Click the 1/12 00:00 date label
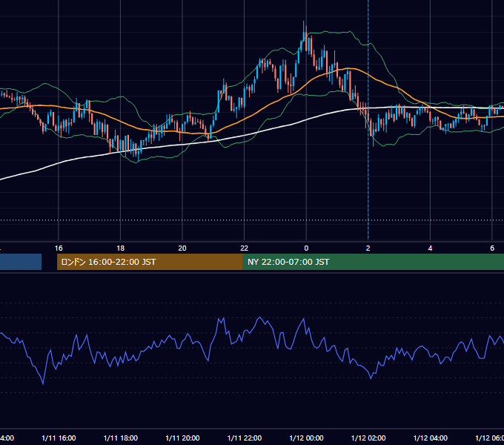 pyautogui.click(x=306, y=438)
